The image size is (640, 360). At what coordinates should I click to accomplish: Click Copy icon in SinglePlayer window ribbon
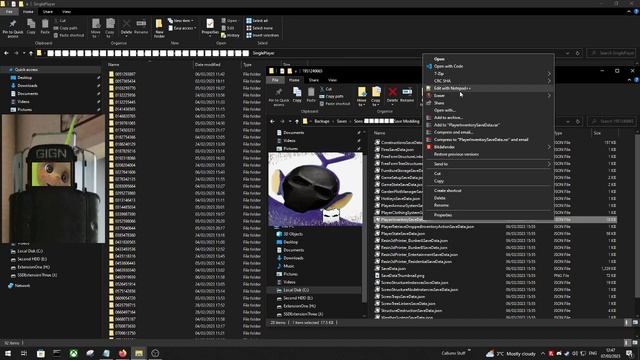pyautogui.click(x=31, y=27)
